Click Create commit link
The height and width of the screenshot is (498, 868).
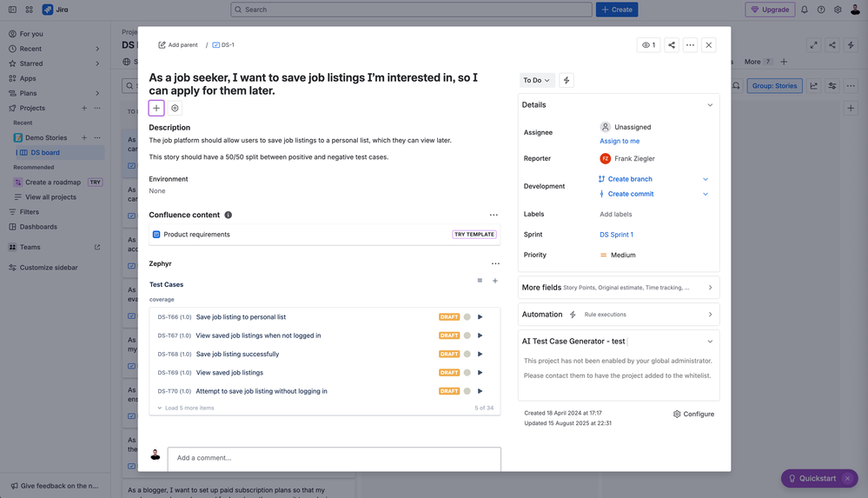point(631,194)
